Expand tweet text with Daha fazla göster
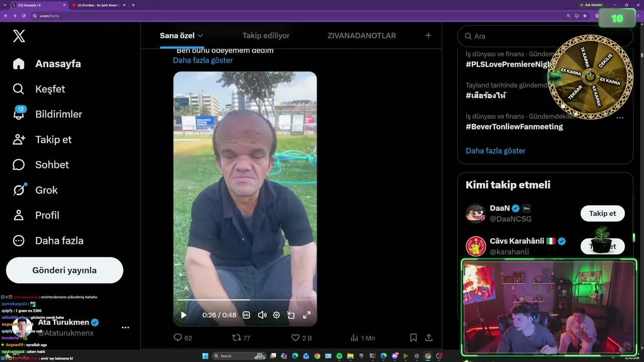 [203, 60]
